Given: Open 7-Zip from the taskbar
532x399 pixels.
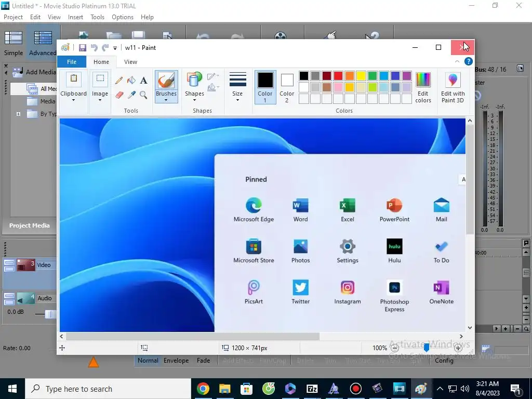Looking at the screenshot, I should (x=312, y=389).
